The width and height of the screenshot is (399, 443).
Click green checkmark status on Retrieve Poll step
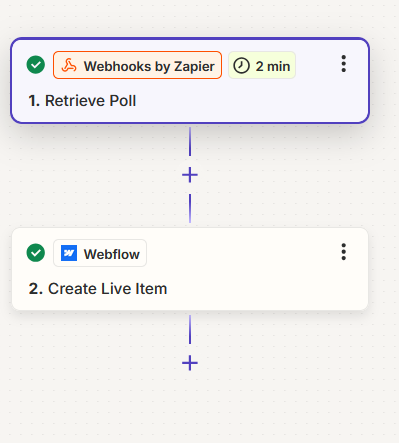(36, 65)
